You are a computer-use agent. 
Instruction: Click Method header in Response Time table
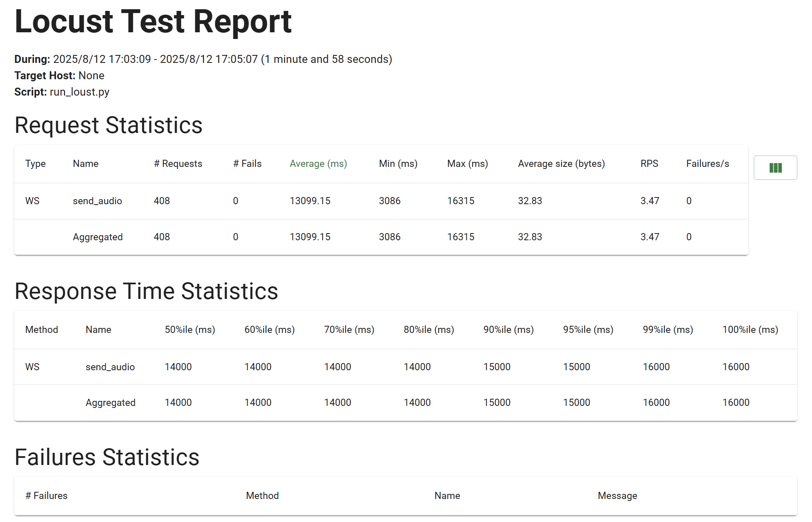(x=41, y=330)
